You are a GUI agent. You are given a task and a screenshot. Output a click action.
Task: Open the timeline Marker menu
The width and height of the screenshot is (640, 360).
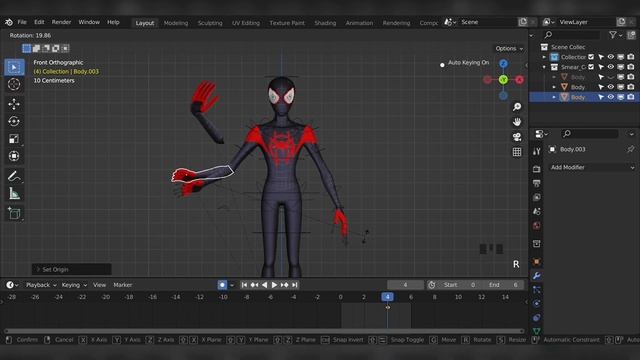tap(123, 285)
